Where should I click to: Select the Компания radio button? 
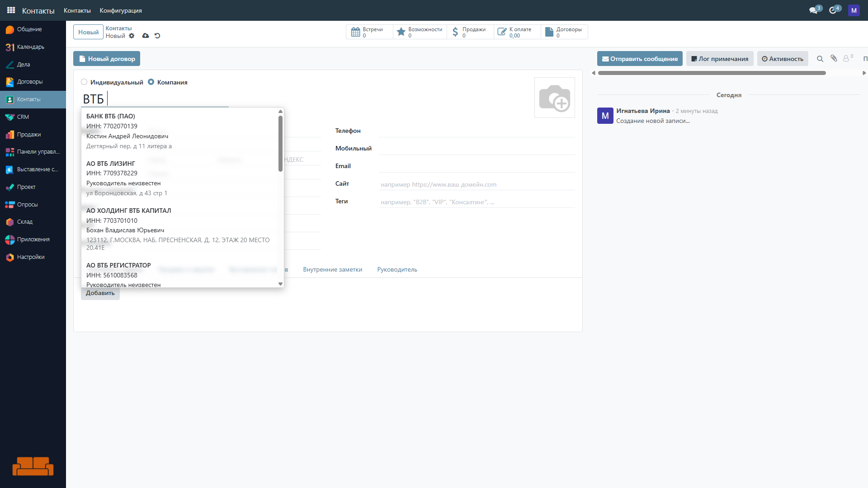pyautogui.click(x=151, y=82)
